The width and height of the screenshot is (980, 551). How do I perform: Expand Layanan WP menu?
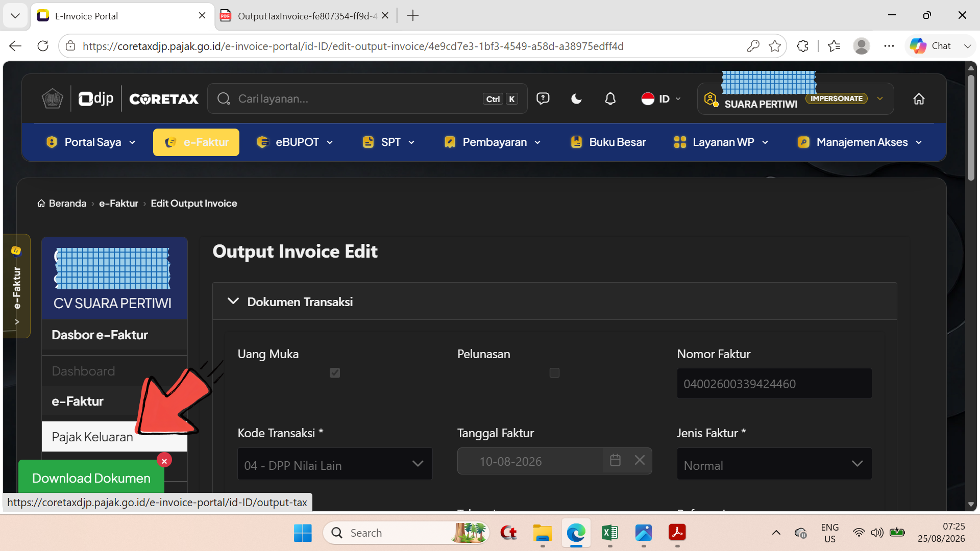coord(721,142)
